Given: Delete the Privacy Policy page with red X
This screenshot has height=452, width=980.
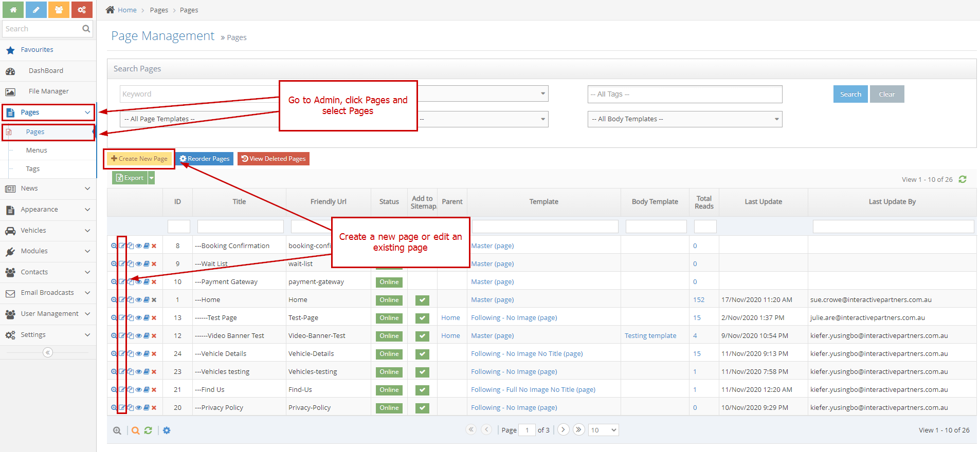Looking at the screenshot, I should click(x=154, y=408).
